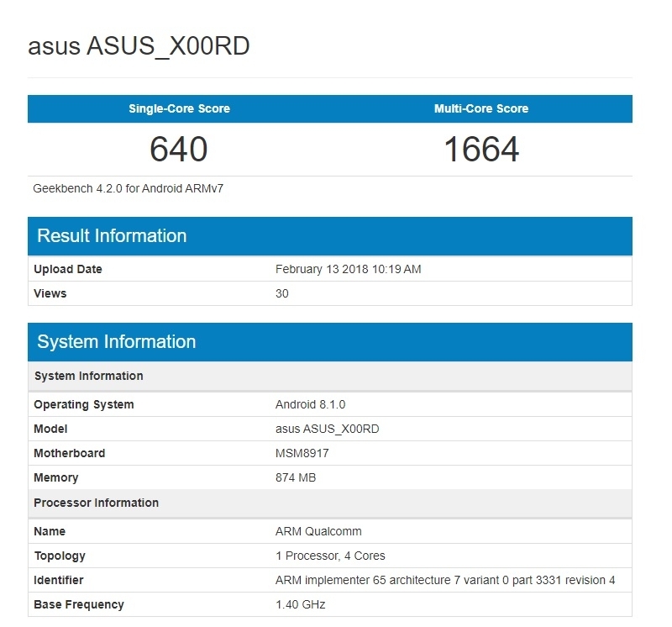The image size is (672, 627).
Task: Click the 874 MB memory value
Action: (295, 477)
